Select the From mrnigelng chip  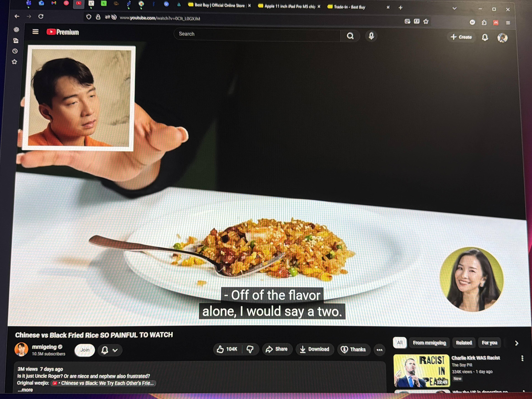pyautogui.click(x=429, y=343)
